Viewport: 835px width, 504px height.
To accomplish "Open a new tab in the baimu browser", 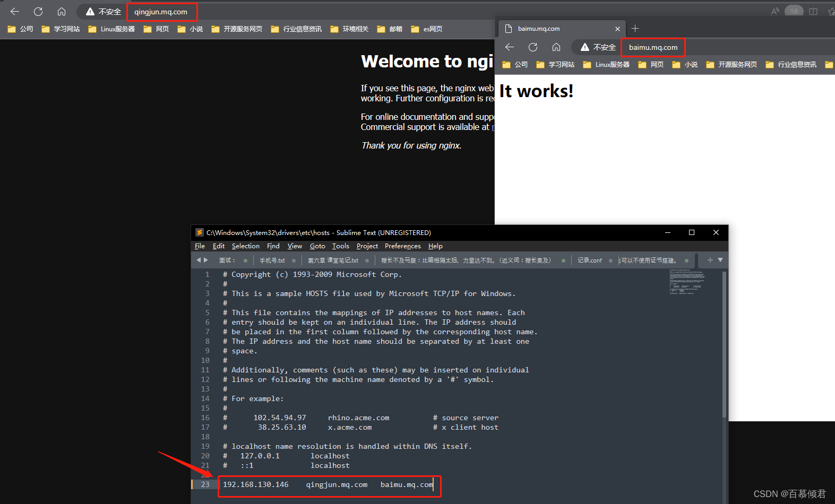I will [x=635, y=29].
